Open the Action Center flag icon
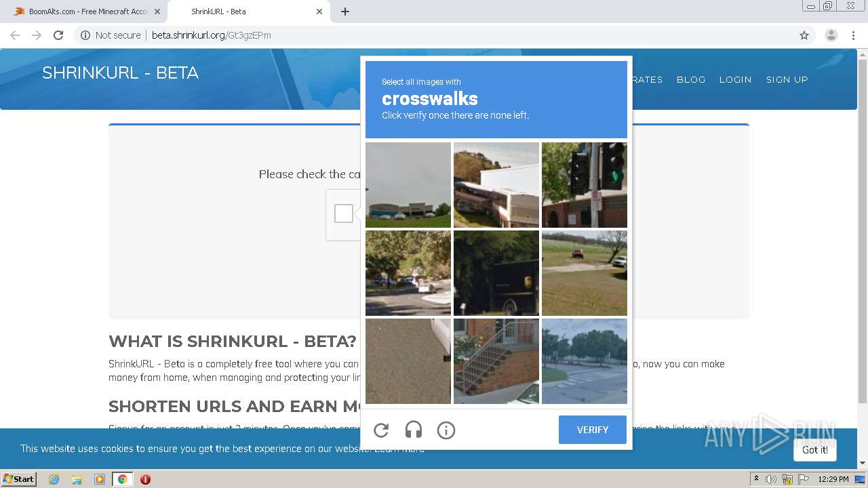The image size is (868, 488). pos(803,479)
